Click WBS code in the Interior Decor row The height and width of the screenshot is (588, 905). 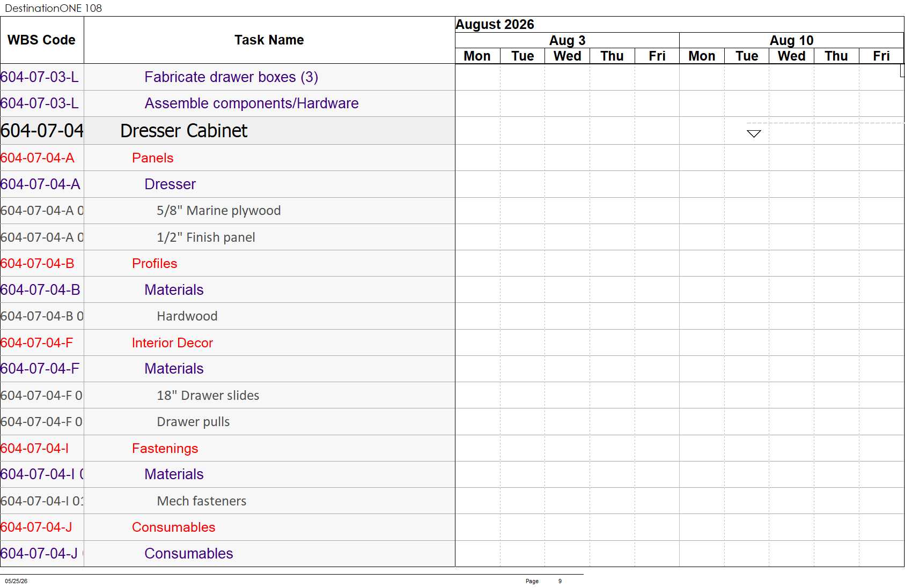pos(36,343)
